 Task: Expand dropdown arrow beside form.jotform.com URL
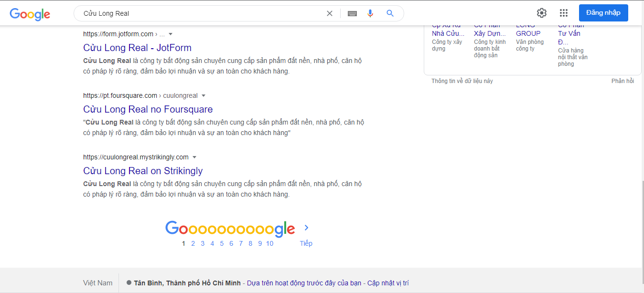(x=171, y=34)
